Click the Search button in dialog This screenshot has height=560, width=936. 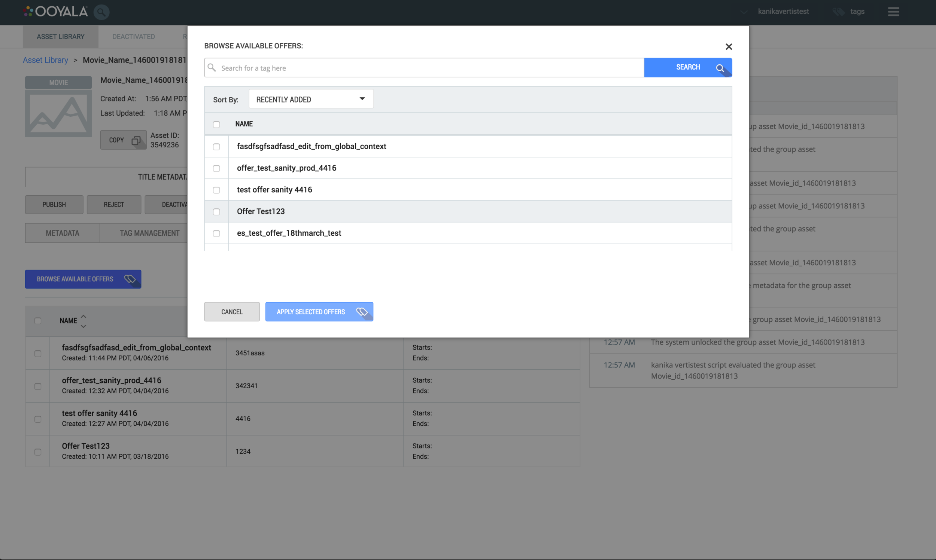(x=688, y=68)
